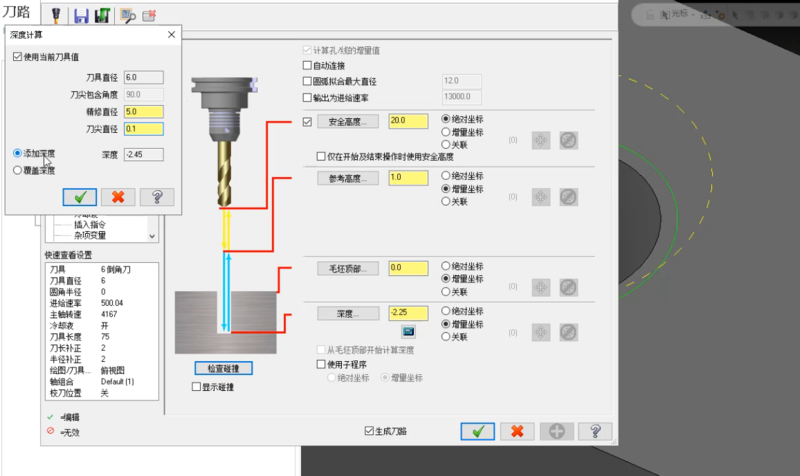The width and height of the screenshot is (800, 476).
Task: Uncheck 使用当前刀具值 checkbox
Action: [17, 57]
